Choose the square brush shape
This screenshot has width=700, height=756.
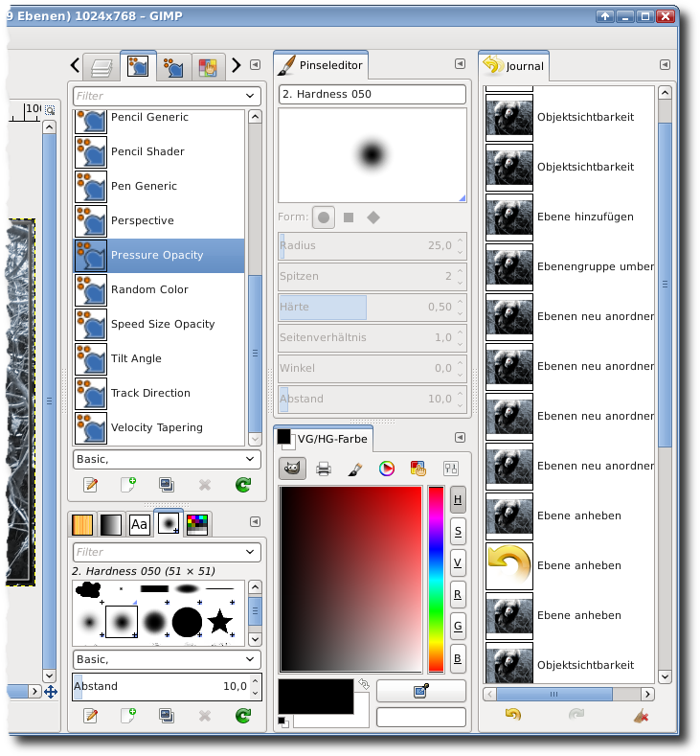349,218
